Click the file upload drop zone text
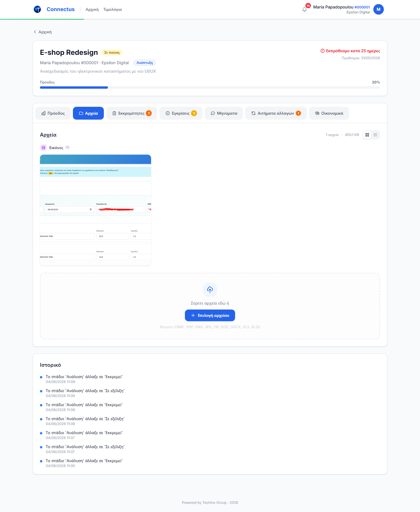420x512 pixels. tap(210, 303)
